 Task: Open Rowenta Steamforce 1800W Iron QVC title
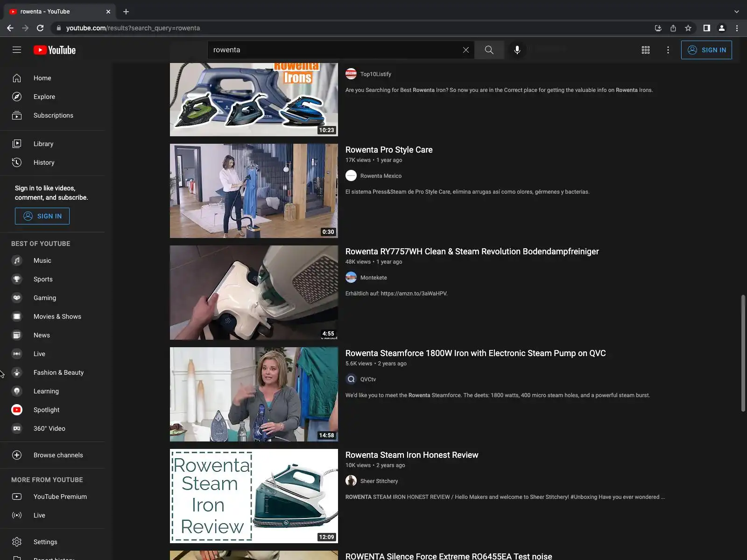475,353
